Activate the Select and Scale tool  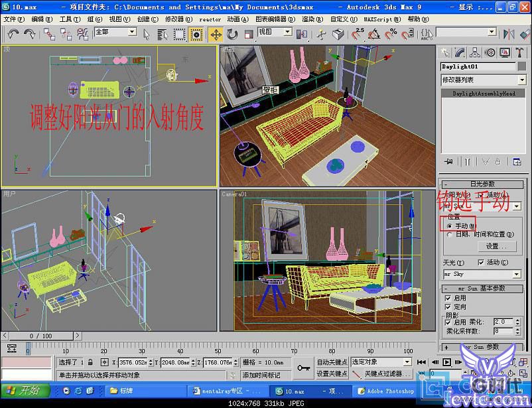[249, 34]
